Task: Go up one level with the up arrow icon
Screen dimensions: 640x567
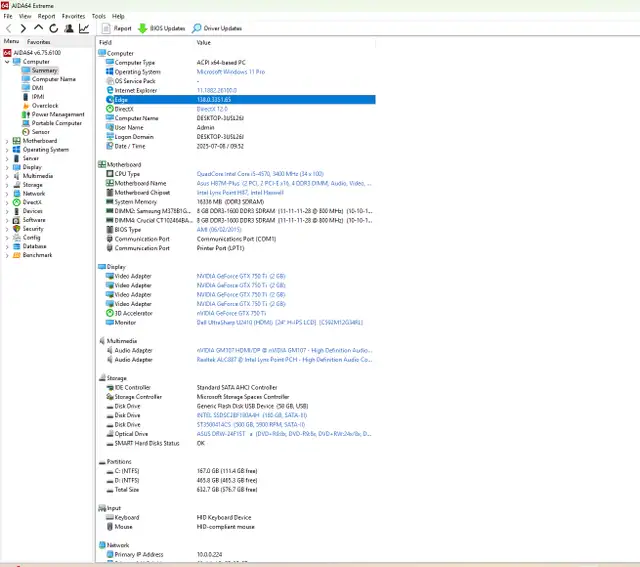Action: click(x=38, y=28)
